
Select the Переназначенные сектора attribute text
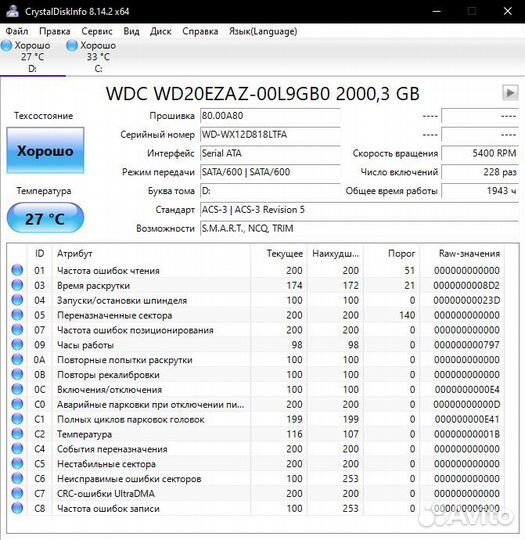tap(114, 315)
